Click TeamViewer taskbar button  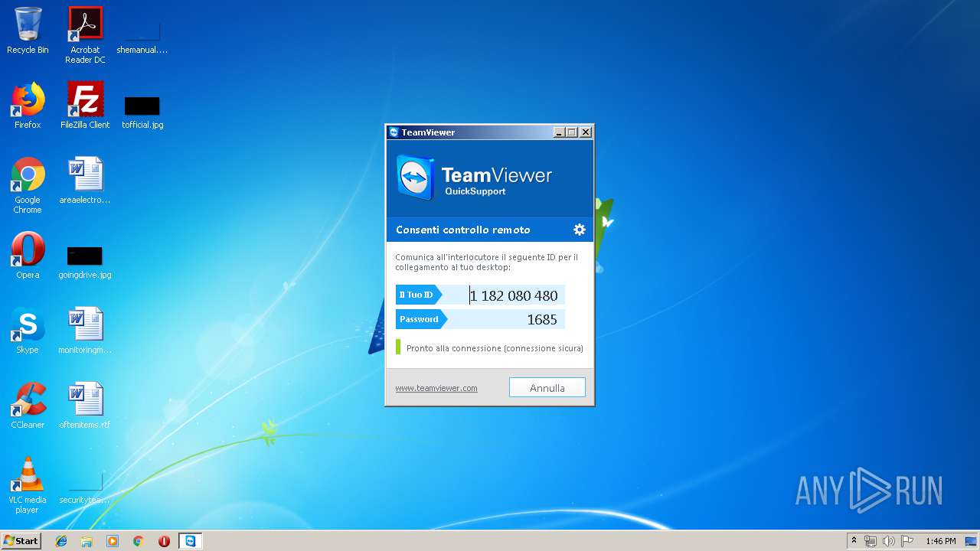(190, 541)
